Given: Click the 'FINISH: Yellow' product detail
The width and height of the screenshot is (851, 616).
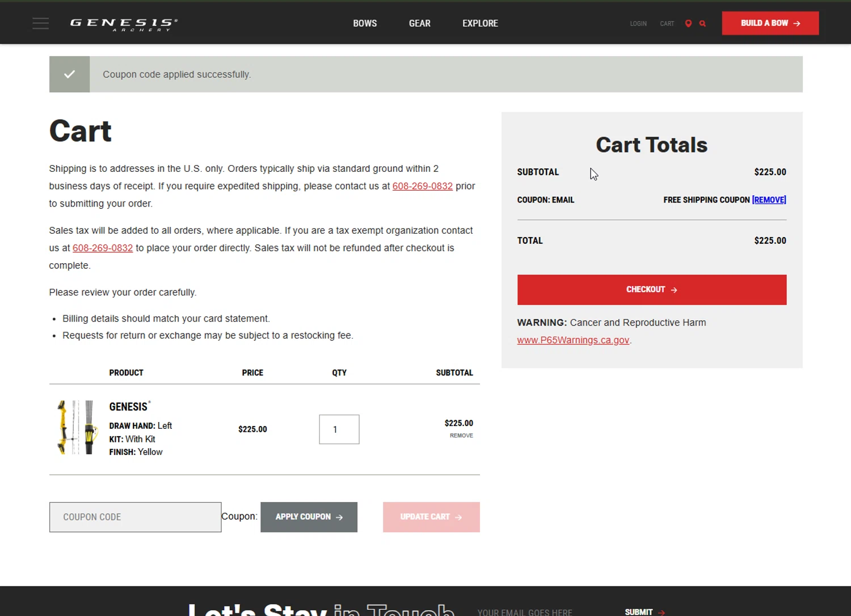Looking at the screenshot, I should point(136,452).
